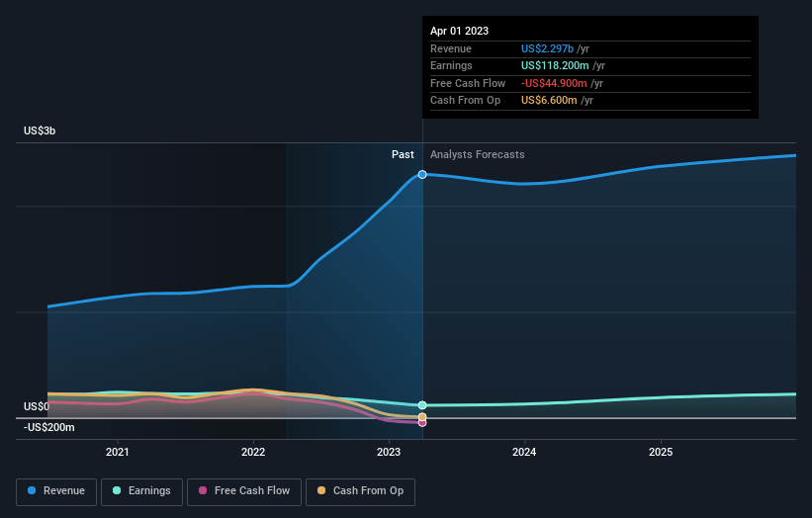This screenshot has height=518, width=812.
Task: Click the Analysts Forecasts label
Action: coord(477,155)
